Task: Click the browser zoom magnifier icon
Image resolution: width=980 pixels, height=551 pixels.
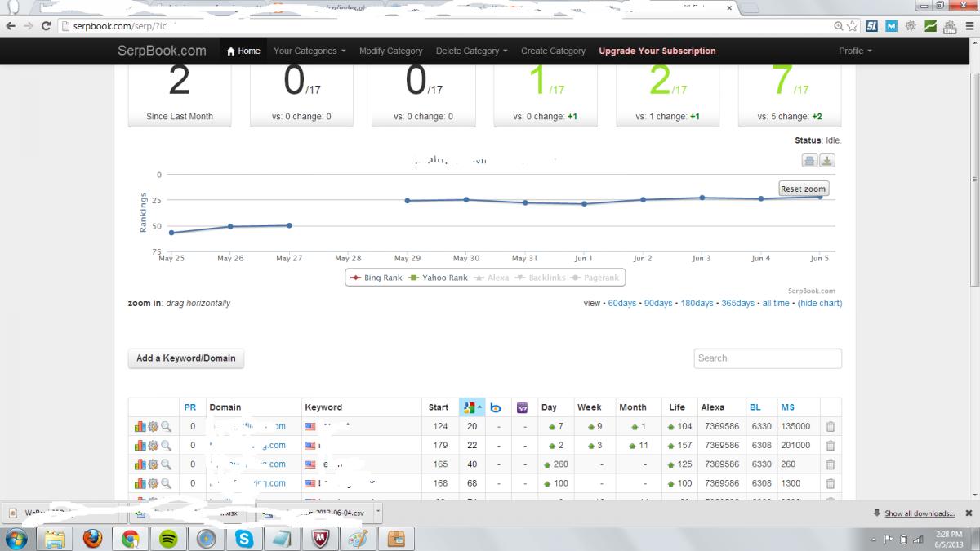Action: (x=839, y=26)
